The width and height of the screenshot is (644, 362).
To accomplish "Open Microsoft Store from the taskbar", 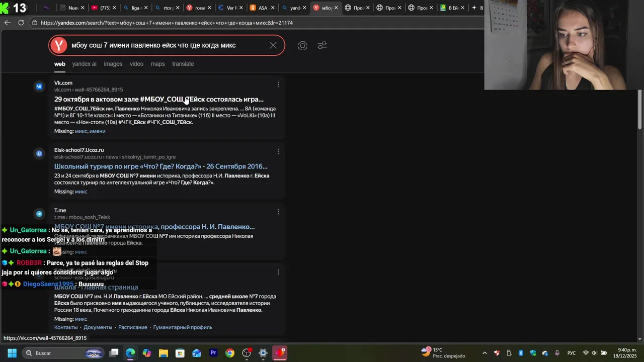I will (180, 353).
